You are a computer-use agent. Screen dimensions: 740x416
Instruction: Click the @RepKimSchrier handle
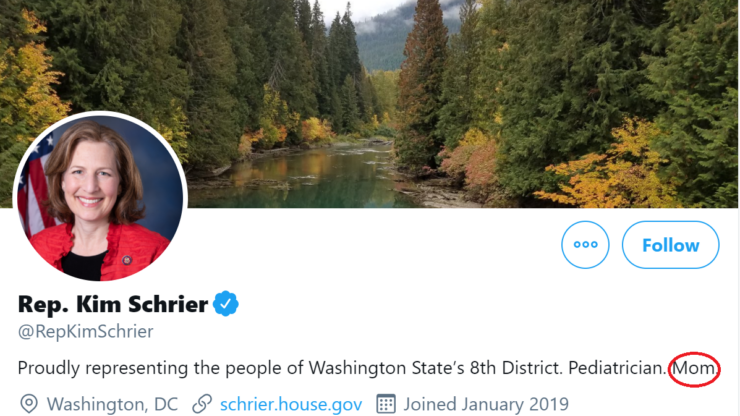pos(85,331)
